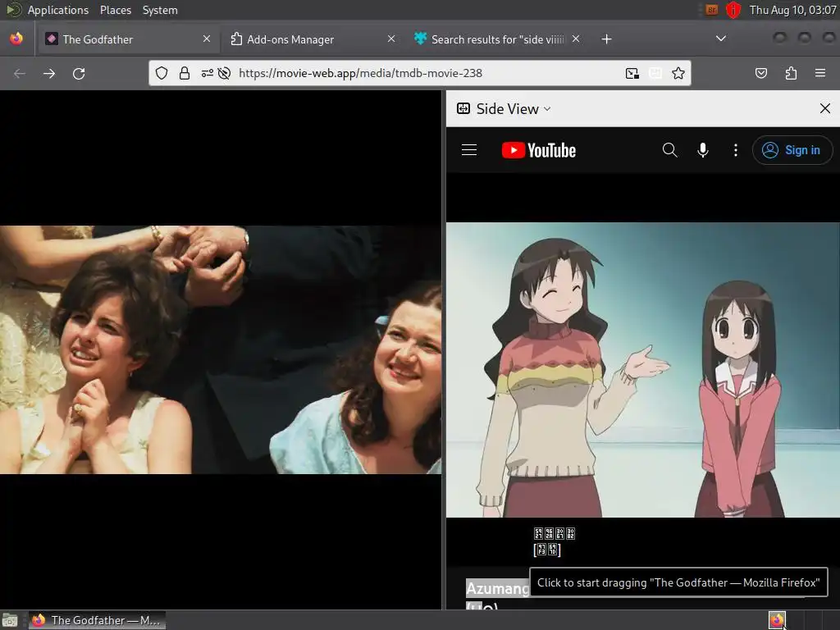This screenshot has height=630, width=840.
Task: Open a new browser tab
Action: pyautogui.click(x=606, y=39)
